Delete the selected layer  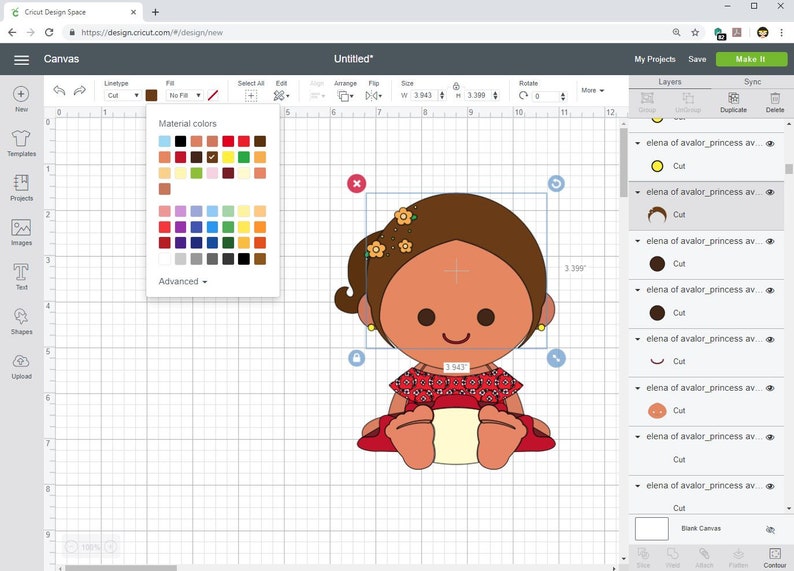(x=775, y=102)
